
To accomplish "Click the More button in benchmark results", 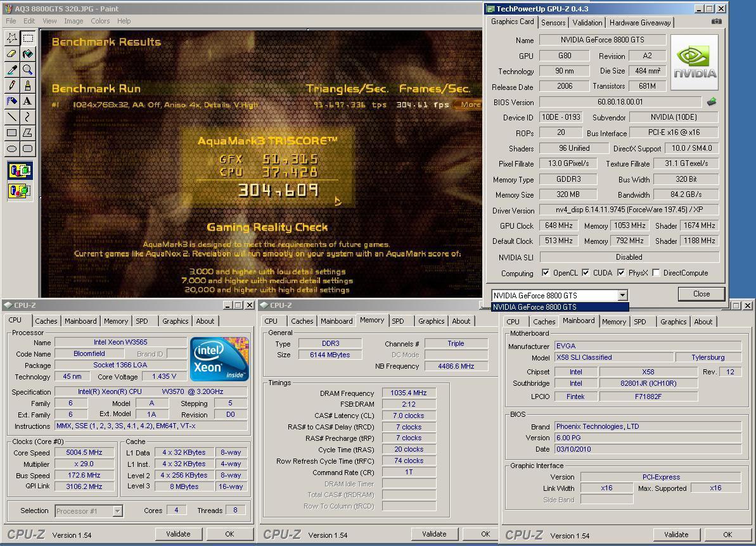I will [469, 105].
